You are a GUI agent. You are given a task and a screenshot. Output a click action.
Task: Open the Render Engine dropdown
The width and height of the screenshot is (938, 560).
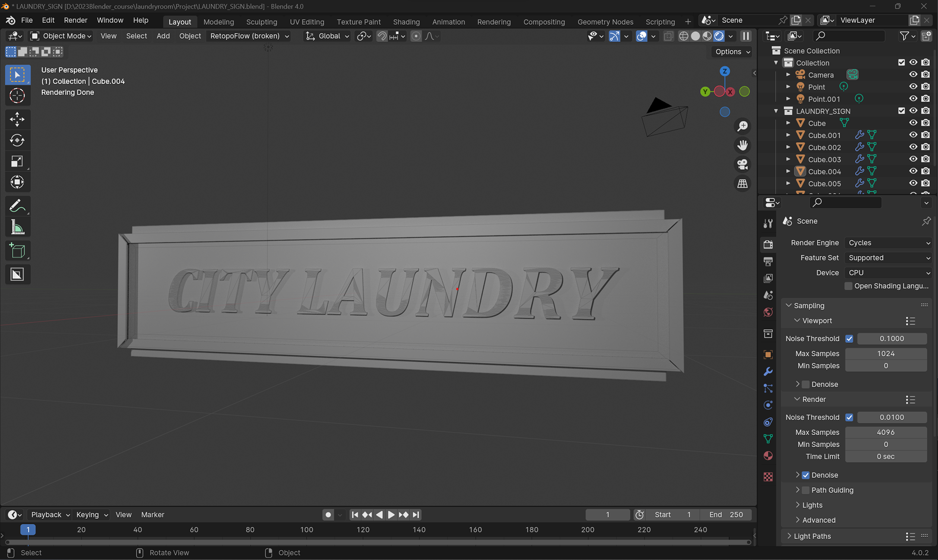click(x=888, y=243)
